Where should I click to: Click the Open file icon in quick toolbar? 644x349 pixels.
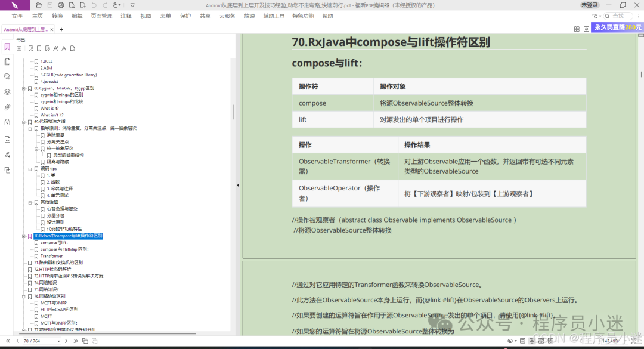39,5
